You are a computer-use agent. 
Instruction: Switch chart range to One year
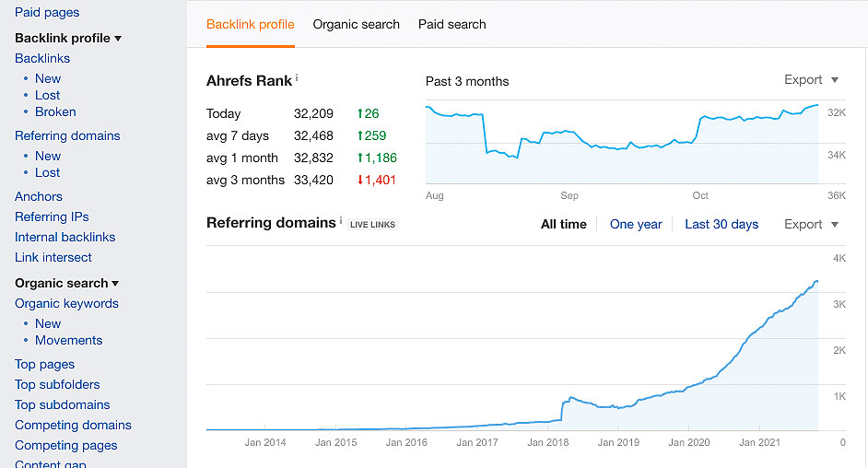(636, 224)
